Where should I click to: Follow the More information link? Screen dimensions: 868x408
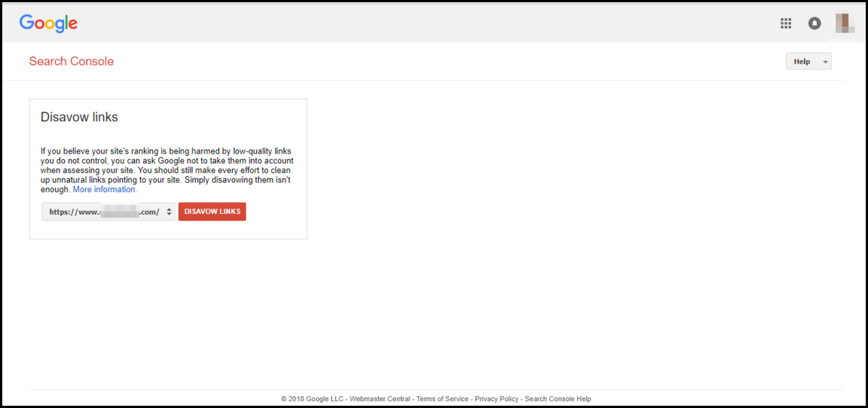(x=105, y=189)
